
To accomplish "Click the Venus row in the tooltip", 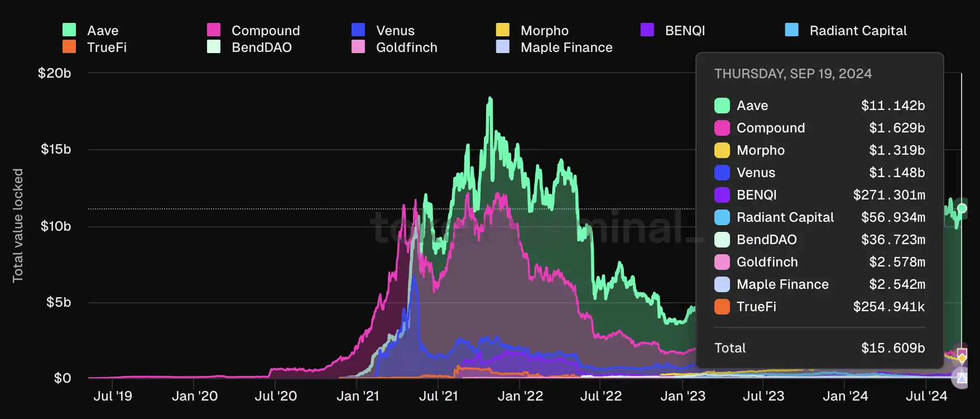I will click(x=819, y=173).
